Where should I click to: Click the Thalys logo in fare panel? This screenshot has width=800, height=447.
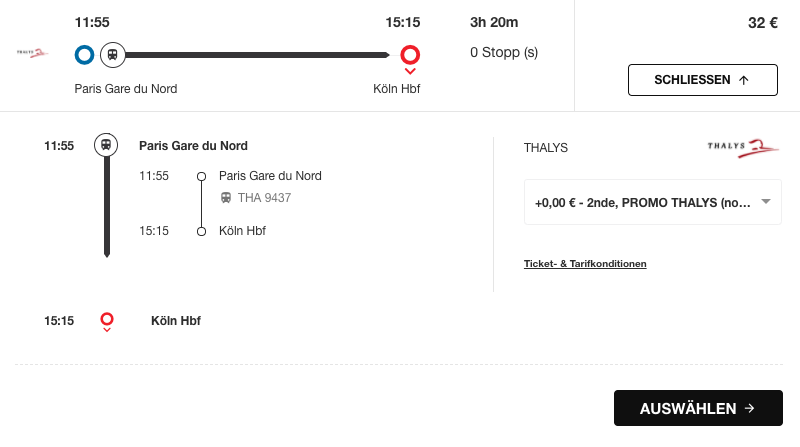tap(743, 148)
